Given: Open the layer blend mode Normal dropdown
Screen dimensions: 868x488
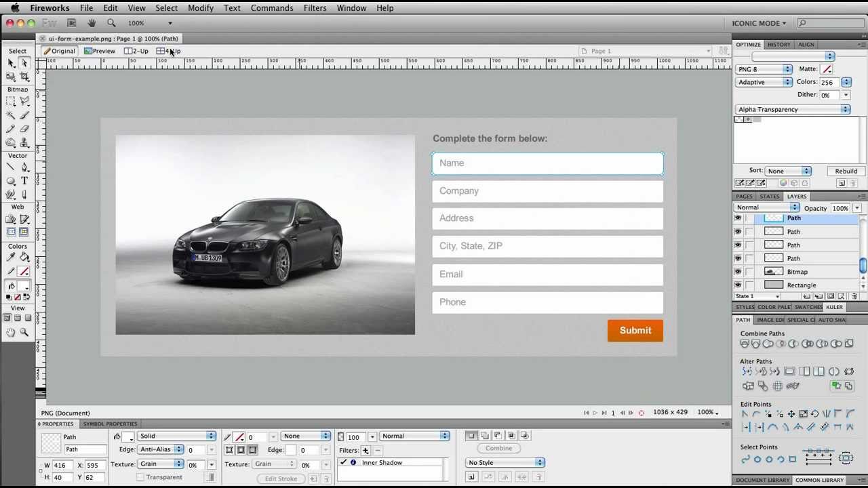Looking at the screenshot, I should 768,207.
